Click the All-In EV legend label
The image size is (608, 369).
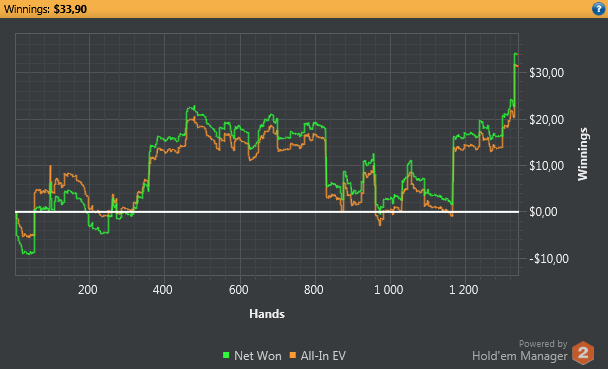pos(323,356)
